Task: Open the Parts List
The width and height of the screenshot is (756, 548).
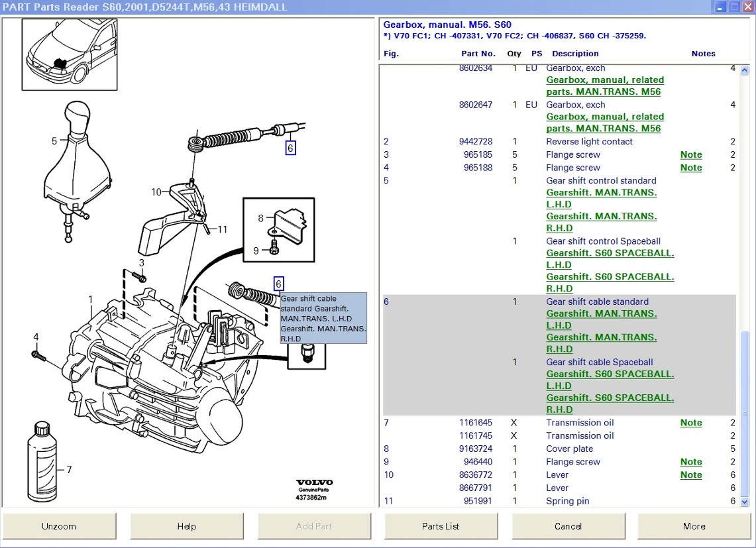Action: click(441, 526)
